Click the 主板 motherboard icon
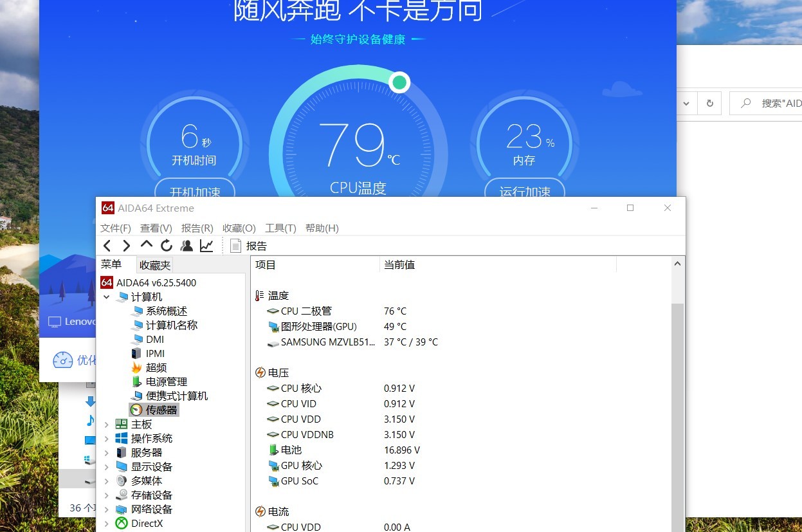Screen dimensions: 802x532 pyautogui.click(x=122, y=424)
